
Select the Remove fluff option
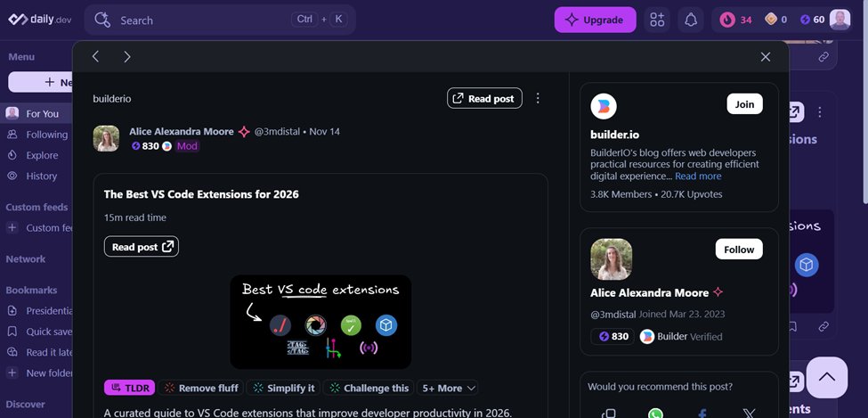click(x=201, y=388)
